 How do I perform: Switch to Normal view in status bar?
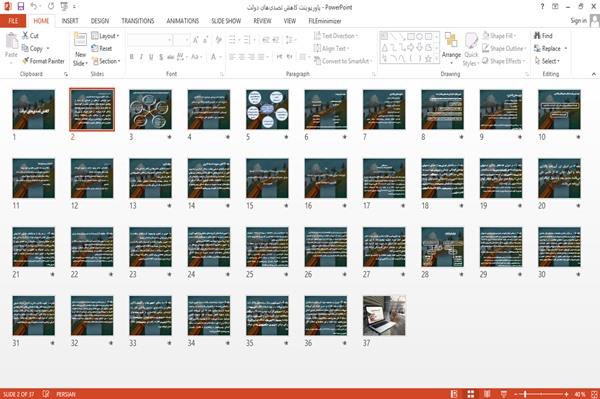tap(454, 394)
